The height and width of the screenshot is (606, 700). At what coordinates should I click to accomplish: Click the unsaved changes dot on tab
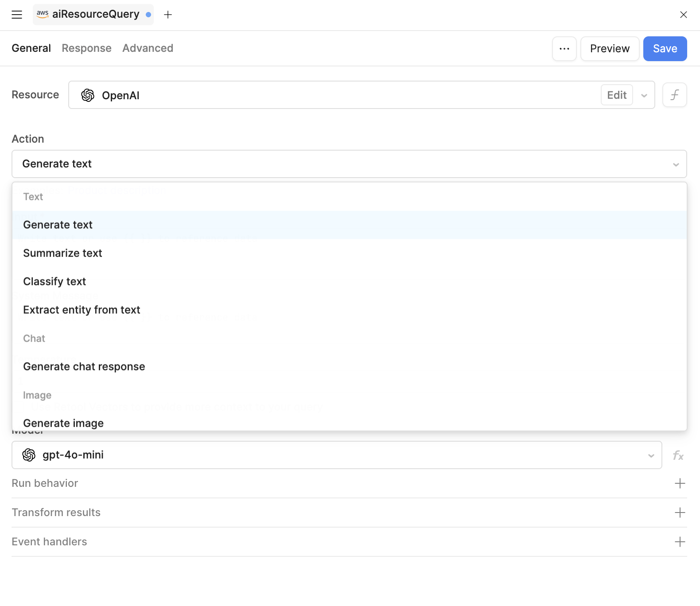click(x=148, y=15)
